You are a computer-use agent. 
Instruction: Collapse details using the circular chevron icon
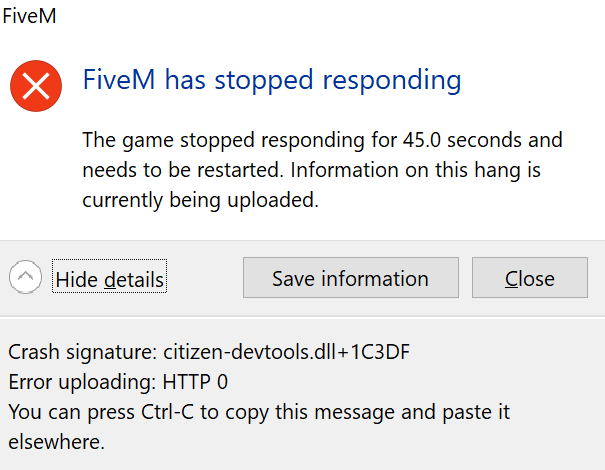(x=26, y=278)
